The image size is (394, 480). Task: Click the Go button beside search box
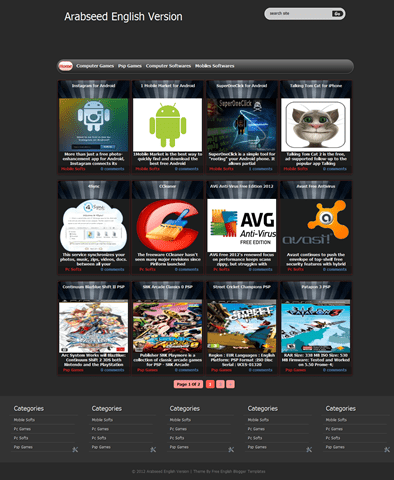click(x=337, y=14)
